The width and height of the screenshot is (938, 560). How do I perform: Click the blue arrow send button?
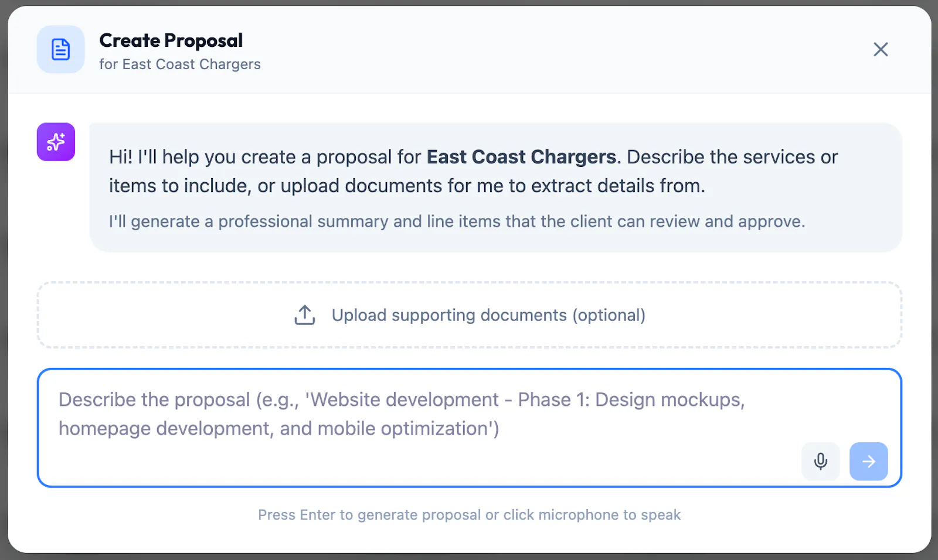point(868,462)
